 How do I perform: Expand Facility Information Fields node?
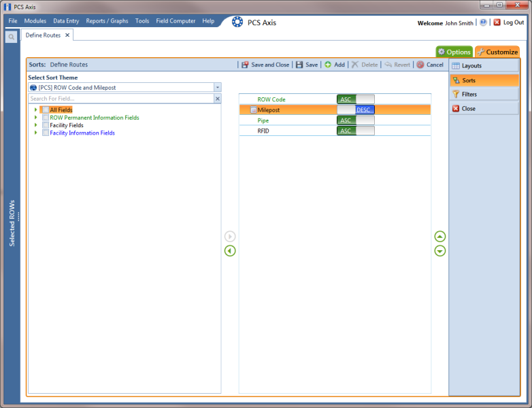pos(35,133)
